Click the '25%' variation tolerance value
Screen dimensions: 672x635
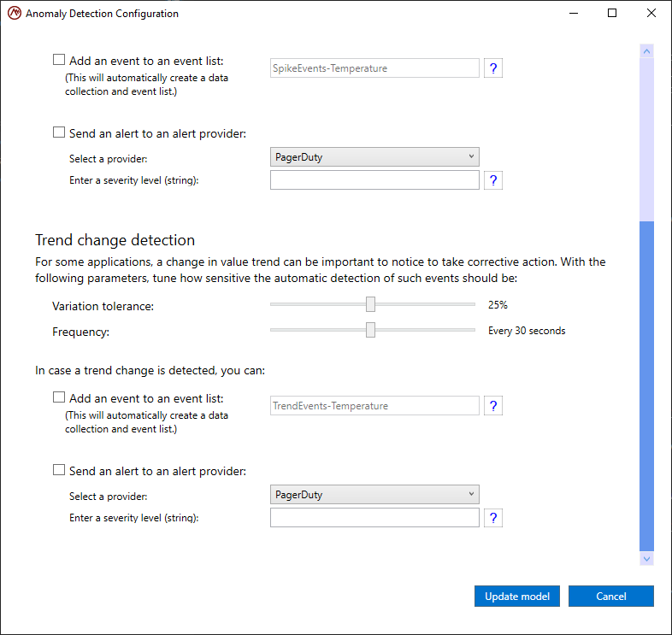pos(498,305)
